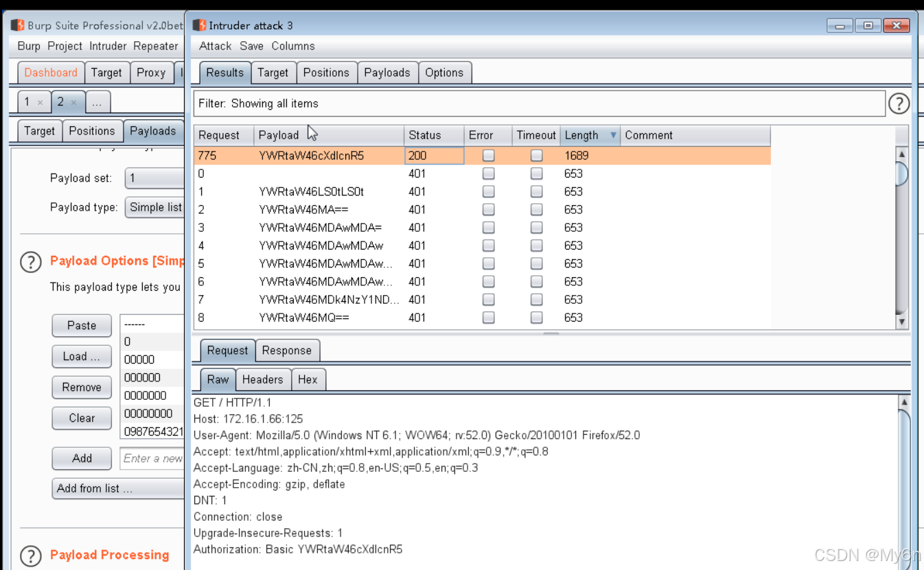Select the Hex view tab
924x570 pixels.
308,379
